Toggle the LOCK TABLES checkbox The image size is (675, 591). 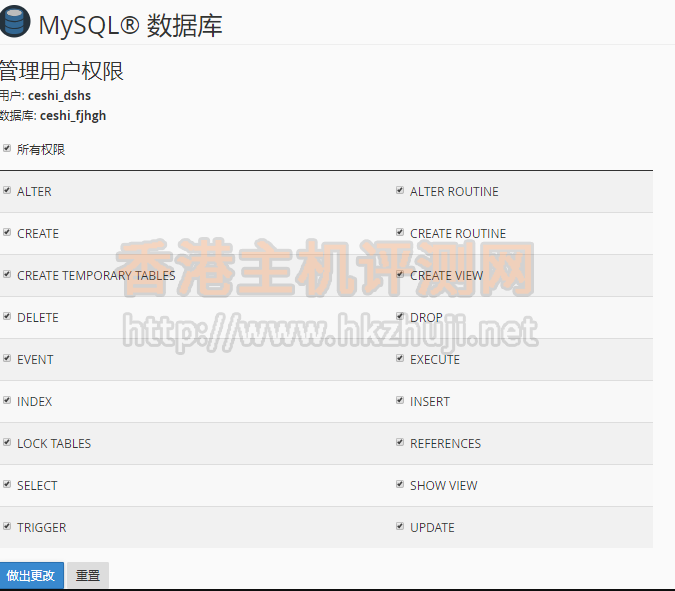coord(7,442)
